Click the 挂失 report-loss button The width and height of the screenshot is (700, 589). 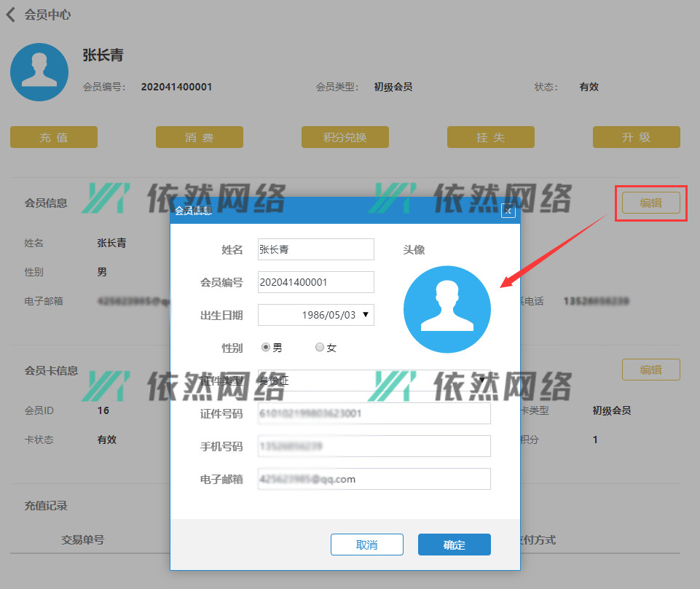490,137
